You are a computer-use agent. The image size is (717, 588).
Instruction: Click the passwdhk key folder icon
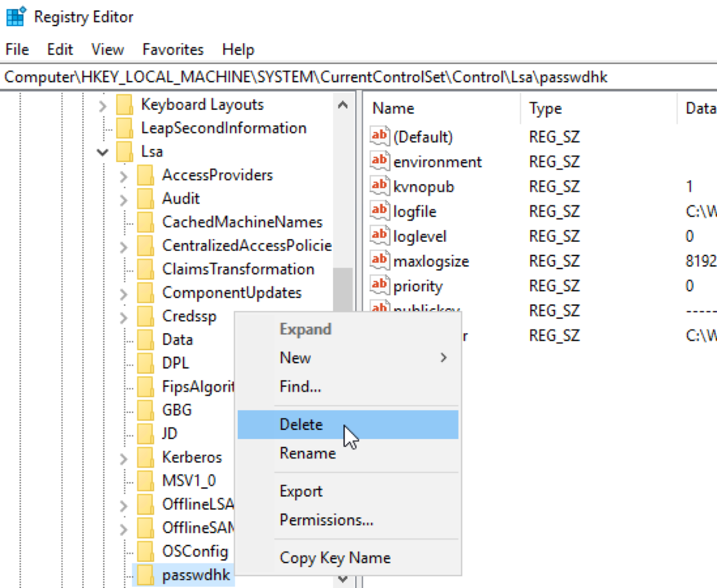click(x=145, y=574)
